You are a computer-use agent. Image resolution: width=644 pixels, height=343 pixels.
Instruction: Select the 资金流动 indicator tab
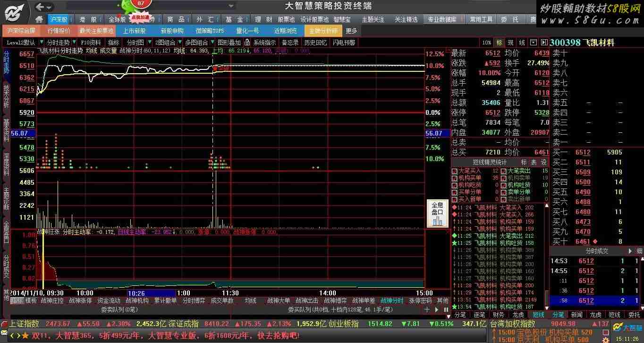109,300
